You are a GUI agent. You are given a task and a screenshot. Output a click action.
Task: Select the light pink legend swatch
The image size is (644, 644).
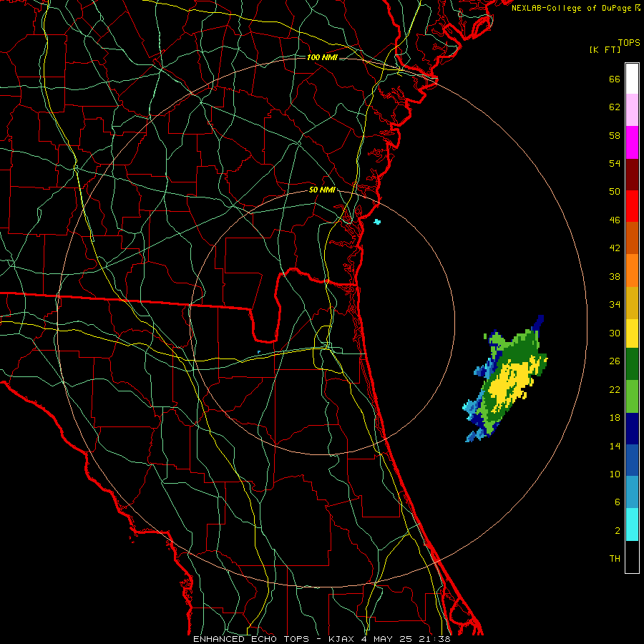[x=632, y=110]
